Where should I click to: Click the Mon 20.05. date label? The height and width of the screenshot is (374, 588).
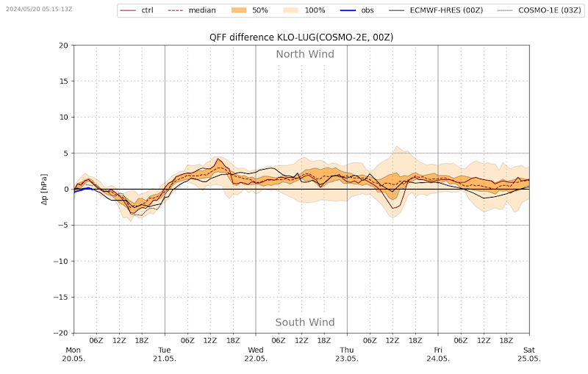(73, 354)
